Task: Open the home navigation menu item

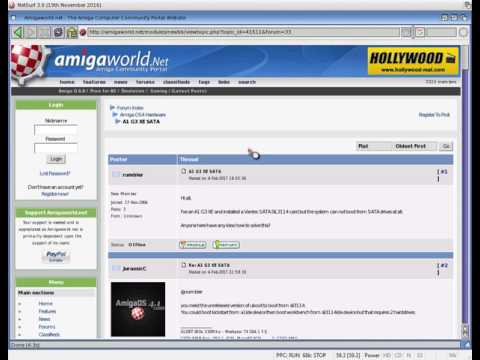Action: pyautogui.click(x=67, y=82)
